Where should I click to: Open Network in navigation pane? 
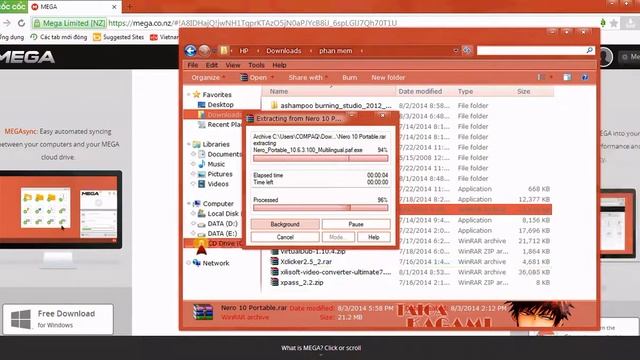(216, 263)
